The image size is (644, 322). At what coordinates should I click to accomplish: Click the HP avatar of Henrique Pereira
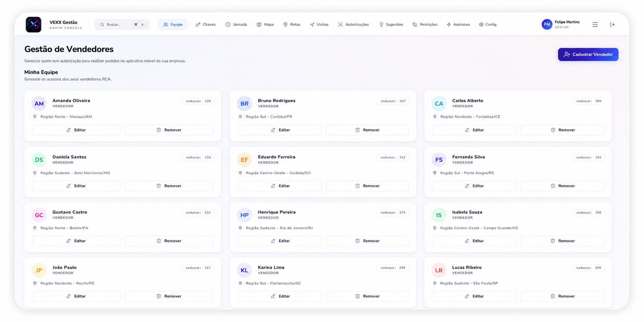point(244,215)
